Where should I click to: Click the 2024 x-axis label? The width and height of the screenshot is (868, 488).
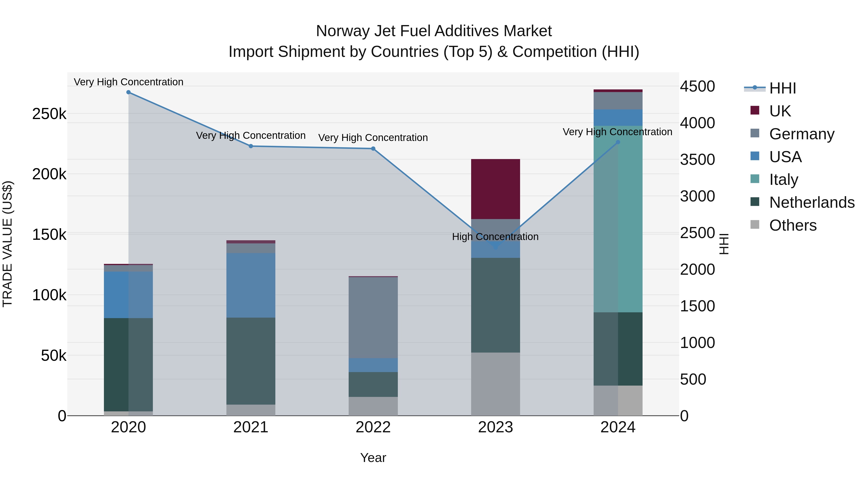coord(618,427)
